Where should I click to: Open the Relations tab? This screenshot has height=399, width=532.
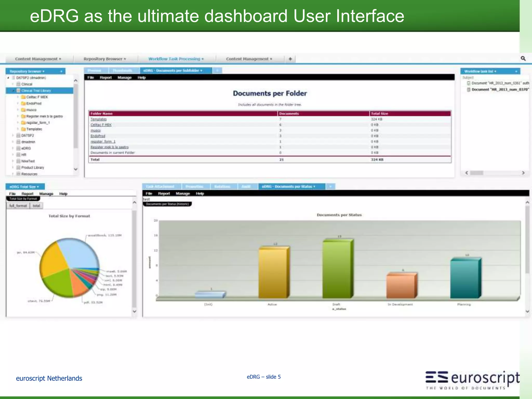point(222,187)
